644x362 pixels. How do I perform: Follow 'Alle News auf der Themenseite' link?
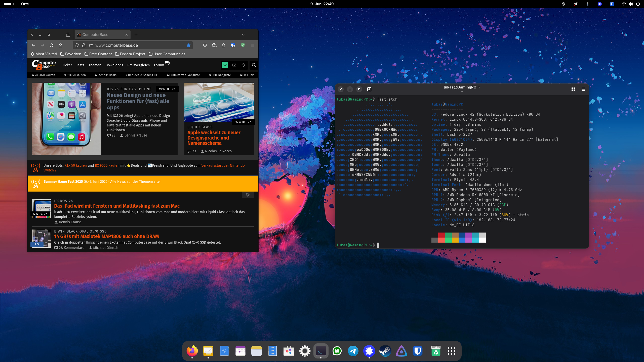135,182
